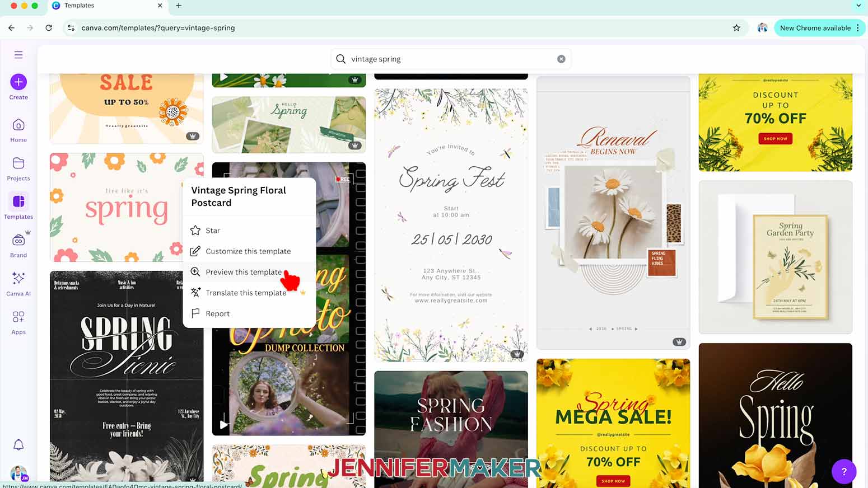Click the star icon in the context menu
This screenshot has height=488, width=868.
pyautogui.click(x=195, y=231)
